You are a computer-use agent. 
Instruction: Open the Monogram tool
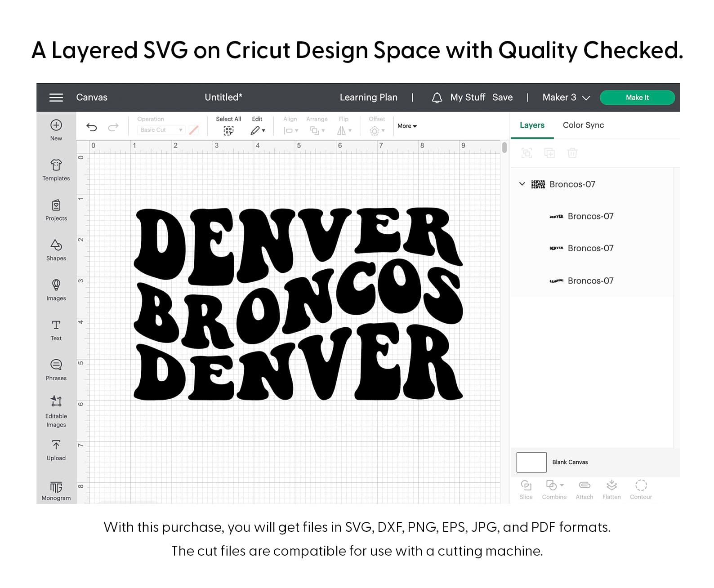tap(56, 487)
